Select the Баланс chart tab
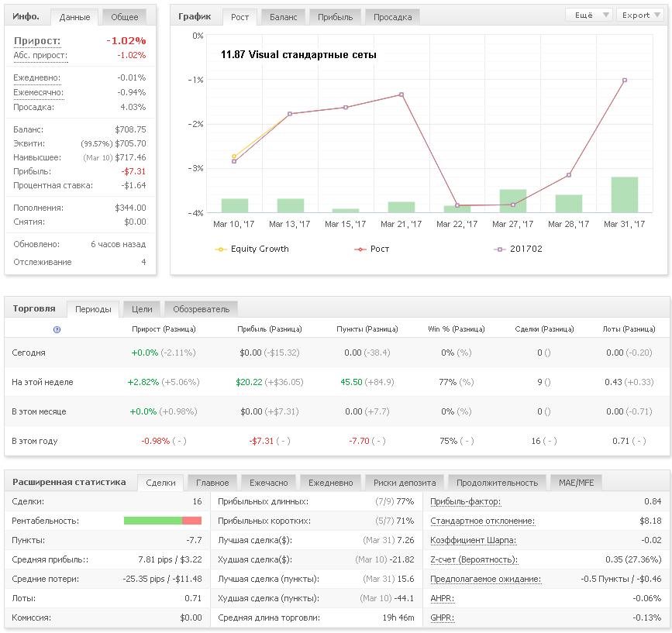Viewport: 672px width, 633px height. (283, 17)
